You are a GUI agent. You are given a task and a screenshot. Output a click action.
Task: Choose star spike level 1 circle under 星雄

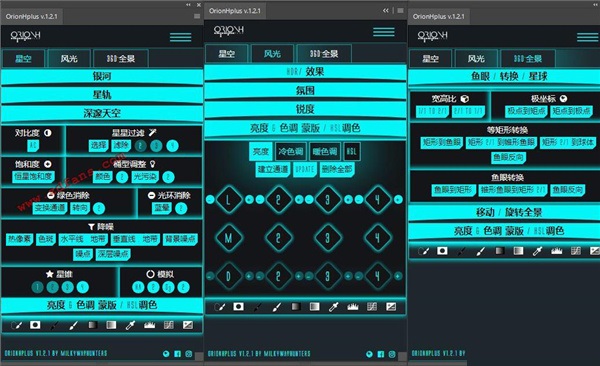point(38,287)
